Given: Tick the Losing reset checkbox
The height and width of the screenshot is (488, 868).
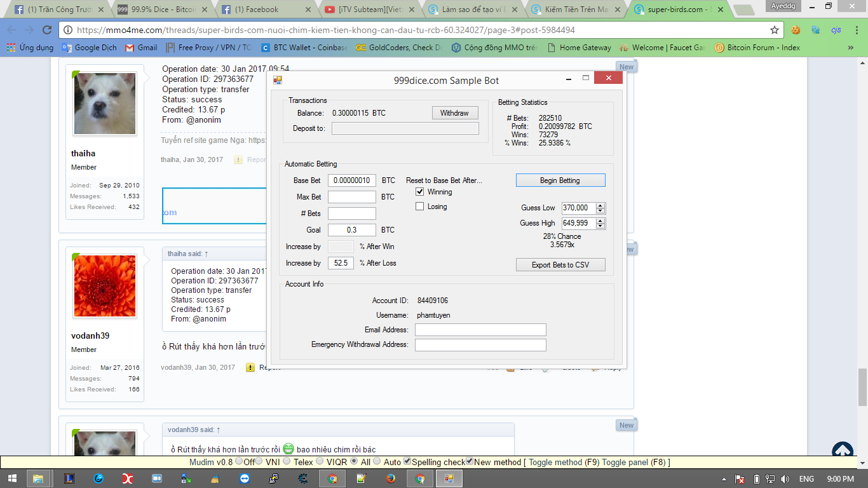Looking at the screenshot, I should coord(419,207).
